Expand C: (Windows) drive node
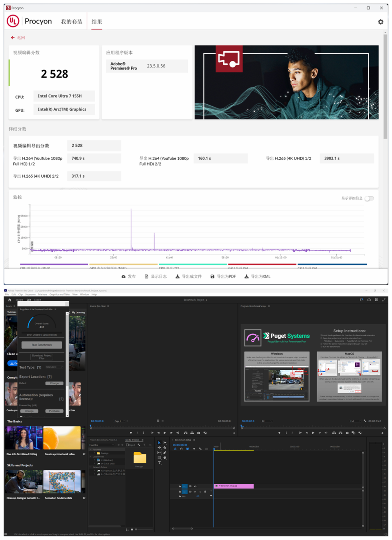 [x=94, y=460]
